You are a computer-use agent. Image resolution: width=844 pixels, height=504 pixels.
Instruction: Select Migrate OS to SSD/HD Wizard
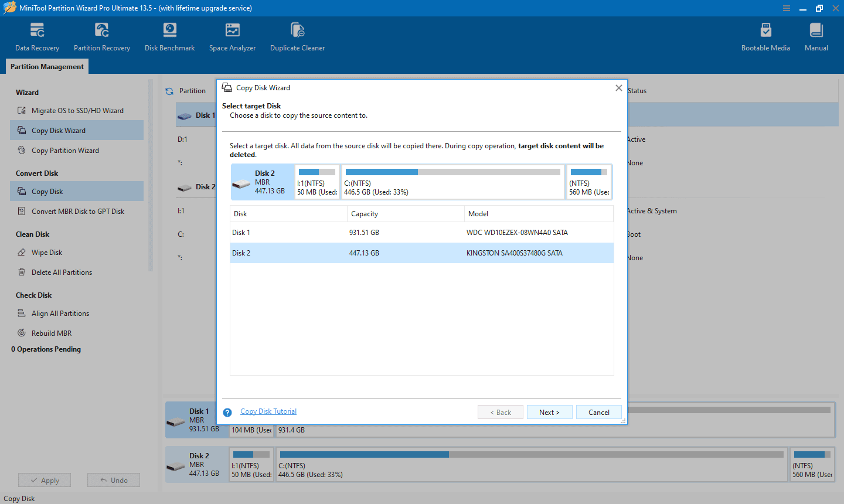point(77,110)
